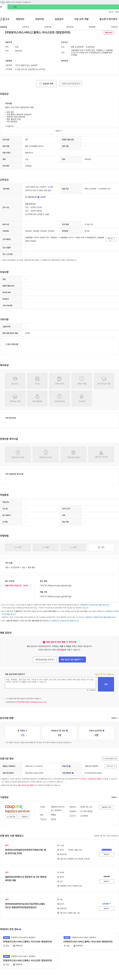
Task: Switch to the 전형방법 tab
Action: 92,27
